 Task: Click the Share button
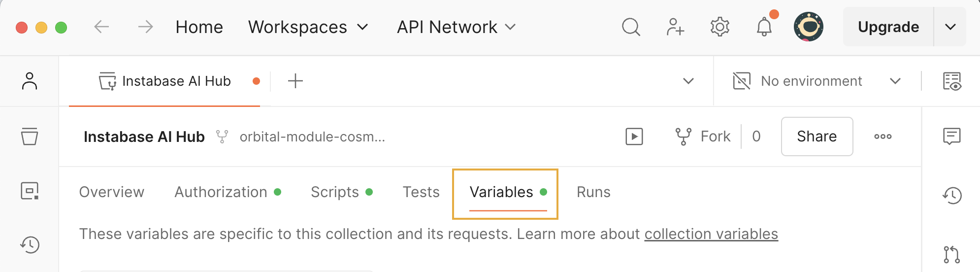(817, 136)
